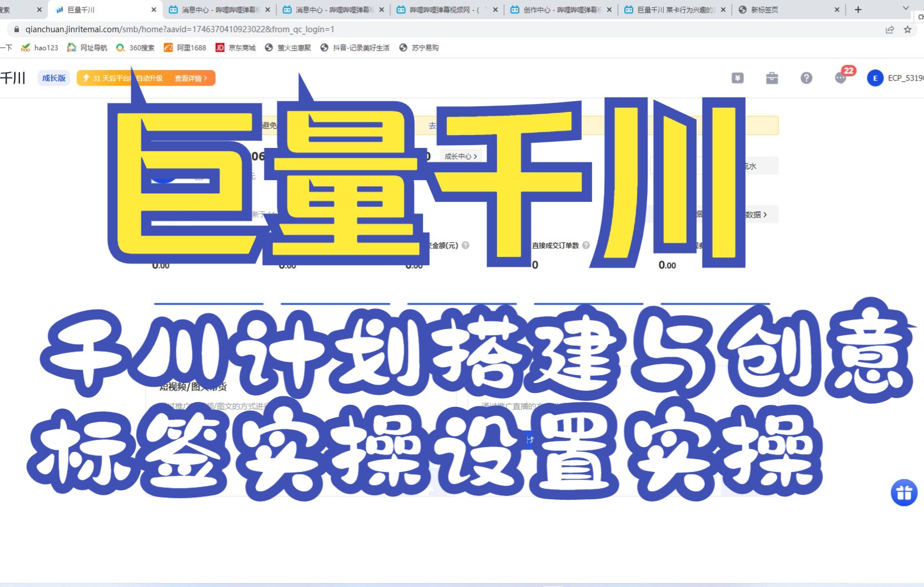Open 360搜索 bookmark
Image resolution: width=924 pixels, height=587 pixels.
click(135, 48)
